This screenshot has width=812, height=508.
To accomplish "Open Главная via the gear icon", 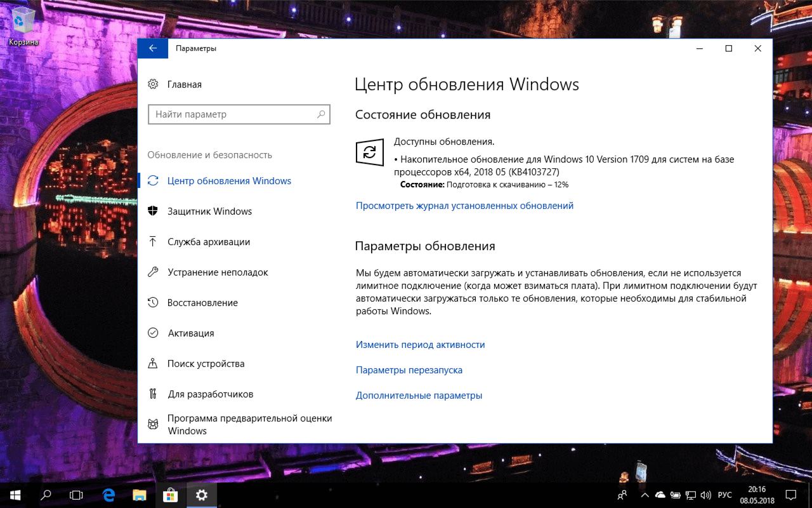I will (x=153, y=84).
